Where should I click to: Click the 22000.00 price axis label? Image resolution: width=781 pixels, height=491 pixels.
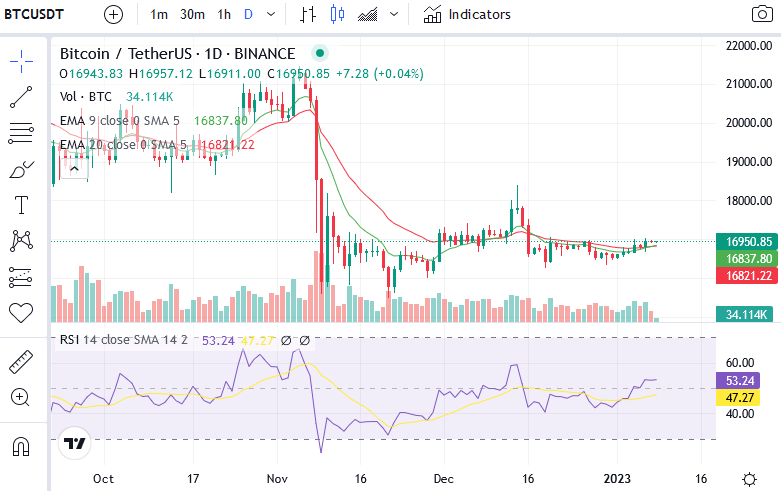749,46
